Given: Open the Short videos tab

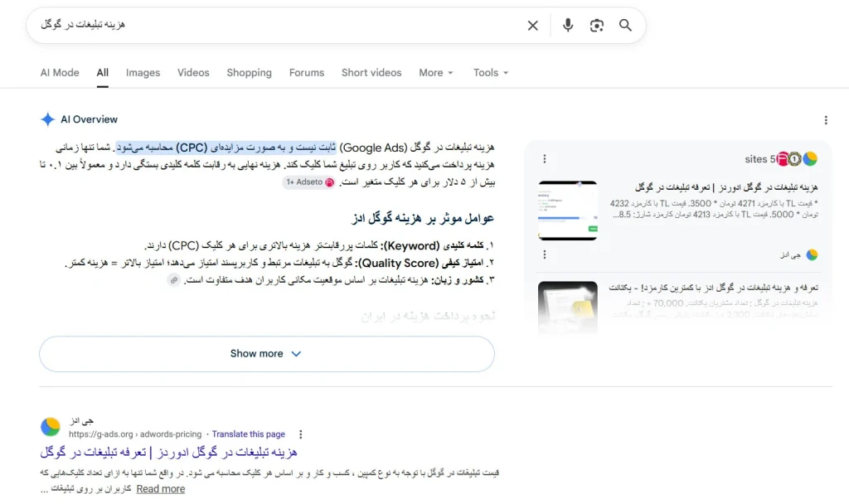Looking at the screenshot, I should click(x=371, y=73).
